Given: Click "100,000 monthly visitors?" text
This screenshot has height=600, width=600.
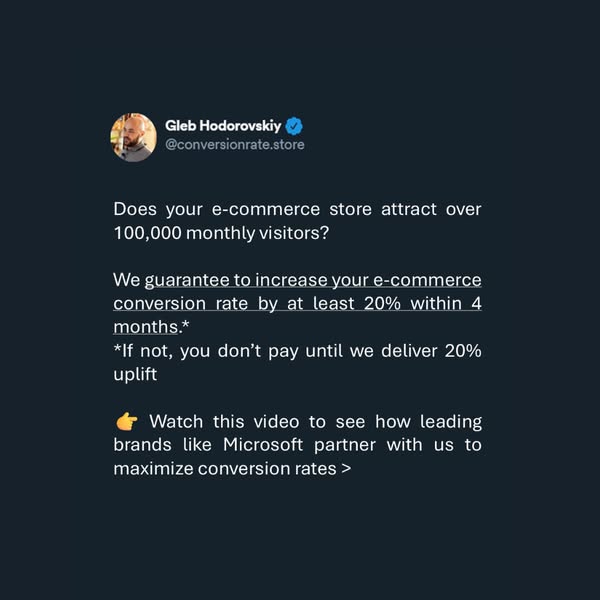Looking at the screenshot, I should pyautogui.click(x=221, y=232).
